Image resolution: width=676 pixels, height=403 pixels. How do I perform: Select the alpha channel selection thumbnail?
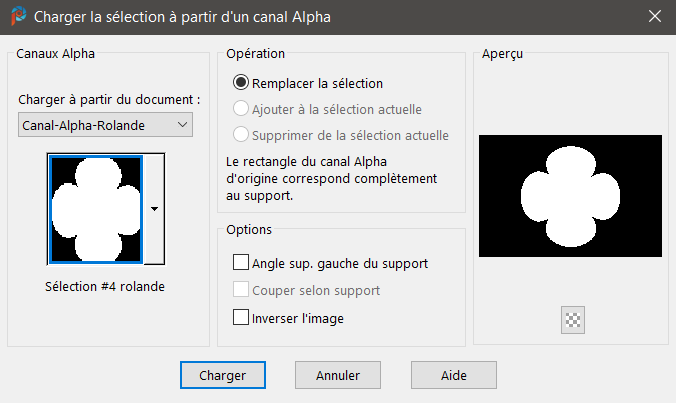click(x=95, y=208)
